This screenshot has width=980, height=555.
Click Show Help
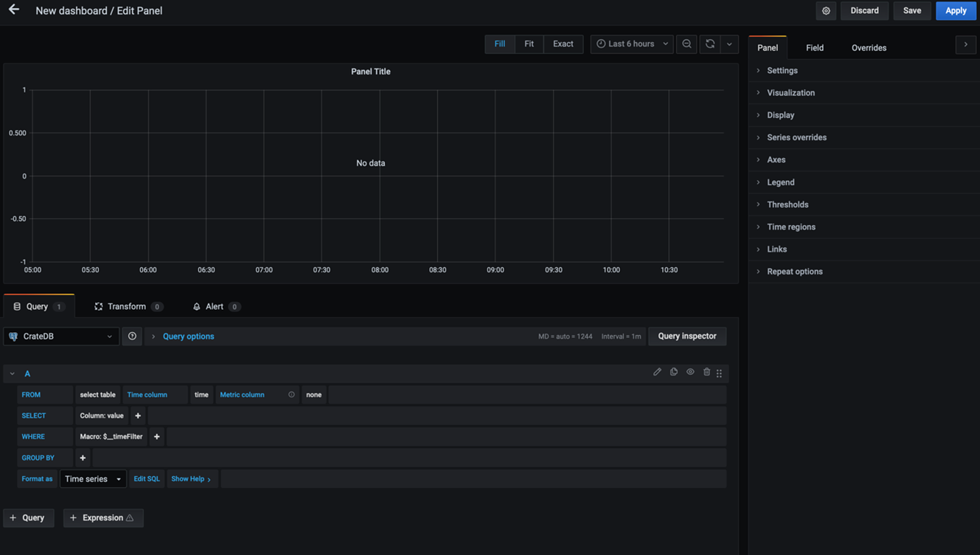192,479
